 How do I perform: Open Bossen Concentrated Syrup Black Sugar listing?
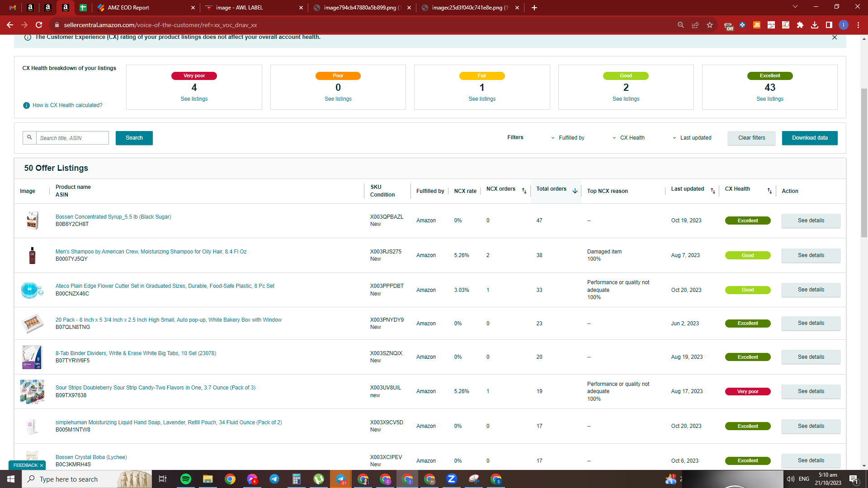coord(113,217)
